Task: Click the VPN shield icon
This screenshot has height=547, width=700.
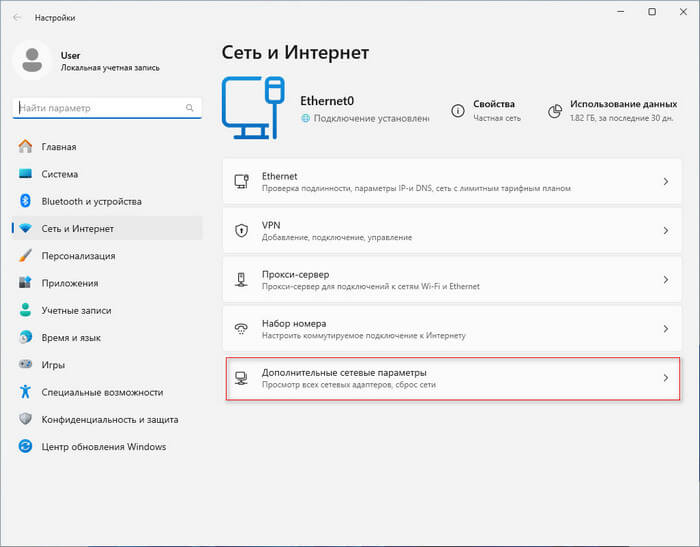Action: pos(241,230)
